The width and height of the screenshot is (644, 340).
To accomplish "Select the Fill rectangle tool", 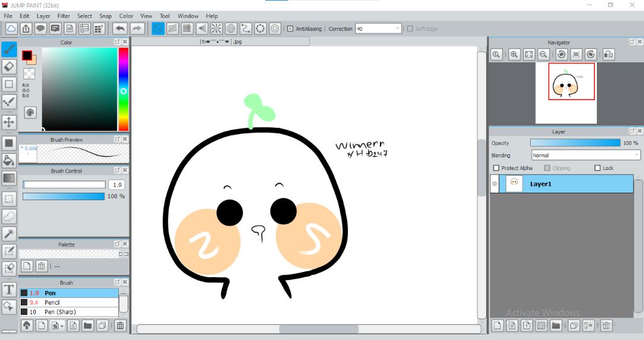I will click(x=9, y=143).
